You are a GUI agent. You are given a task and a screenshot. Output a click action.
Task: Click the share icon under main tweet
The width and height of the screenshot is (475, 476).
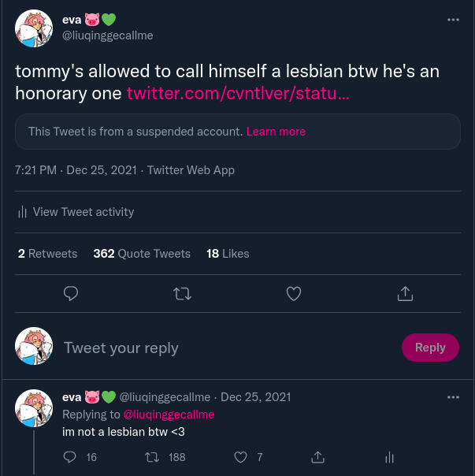point(405,294)
